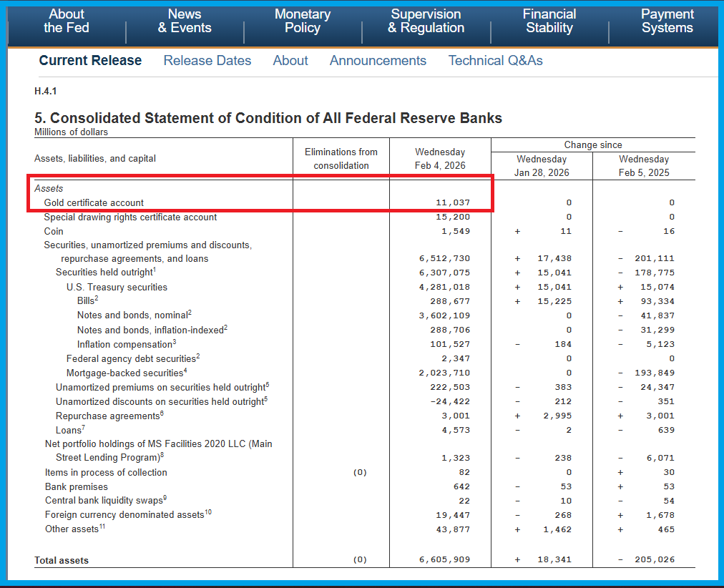Image resolution: width=724 pixels, height=588 pixels.
Task: Switch to the Current Release tab
Action: [90, 61]
